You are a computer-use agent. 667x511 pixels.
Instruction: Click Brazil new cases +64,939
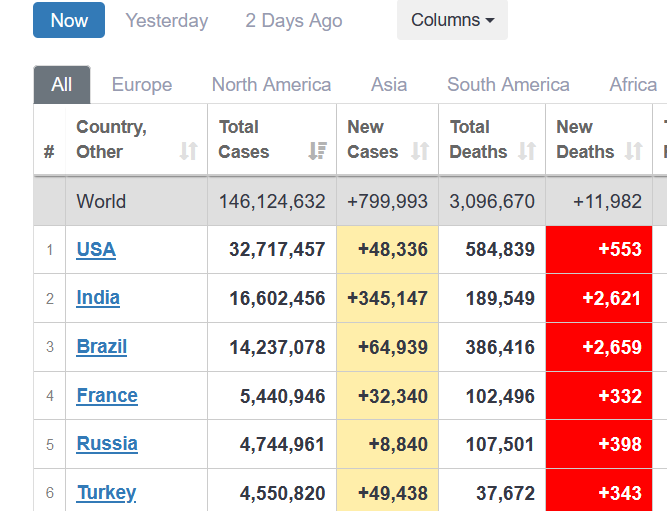pyautogui.click(x=393, y=347)
